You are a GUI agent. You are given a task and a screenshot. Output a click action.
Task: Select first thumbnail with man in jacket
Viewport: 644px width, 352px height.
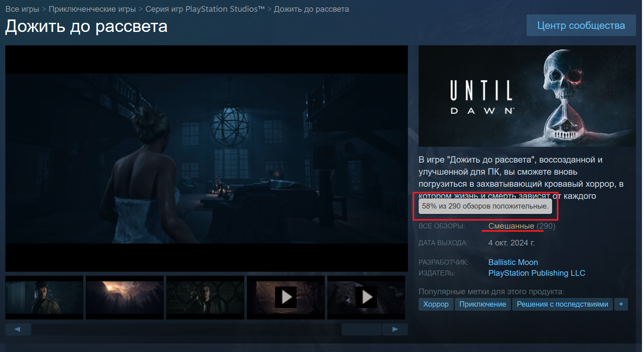pyautogui.click(x=44, y=297)
